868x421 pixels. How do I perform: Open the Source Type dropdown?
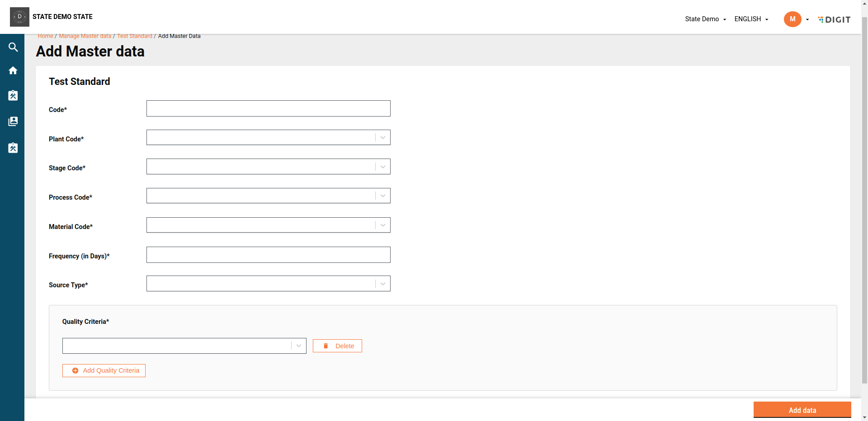click(268, 284)
